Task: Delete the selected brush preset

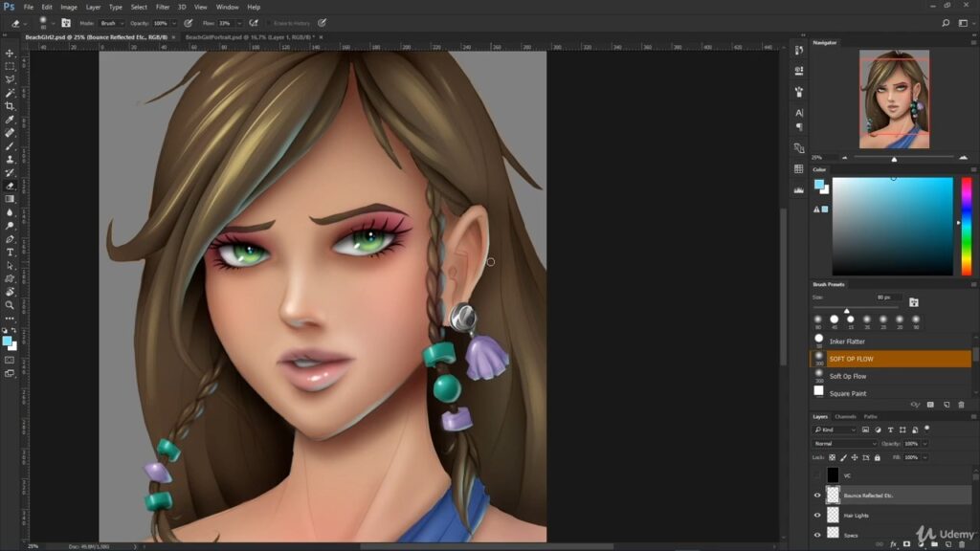Action: point(961,405)
